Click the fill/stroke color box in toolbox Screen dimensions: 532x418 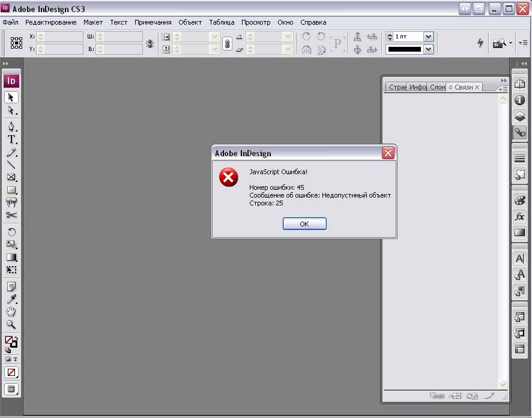pyautogui.click(x=11, y=341)
